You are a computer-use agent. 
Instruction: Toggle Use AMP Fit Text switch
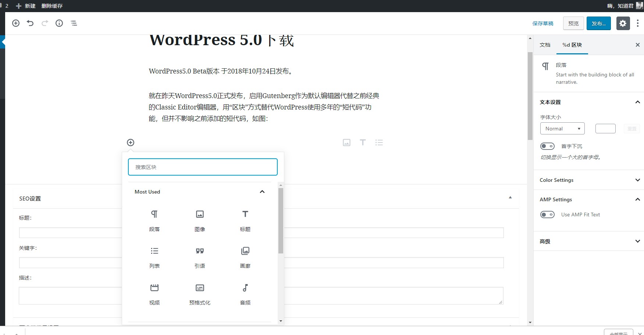[x=547, y=215]
